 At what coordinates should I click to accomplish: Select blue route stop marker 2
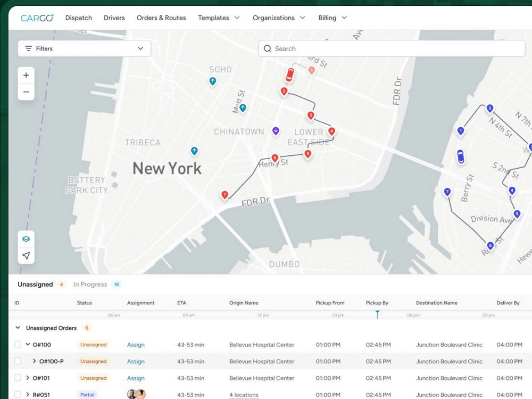point(489,109)
